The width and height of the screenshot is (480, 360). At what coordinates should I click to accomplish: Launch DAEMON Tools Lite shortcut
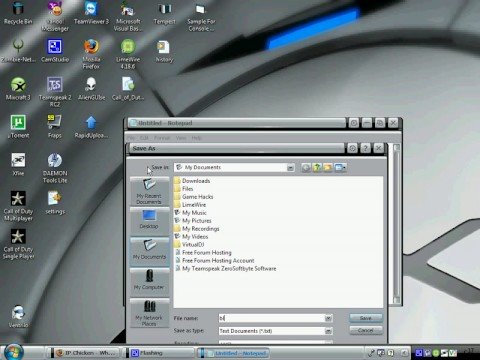pos(55,168)
